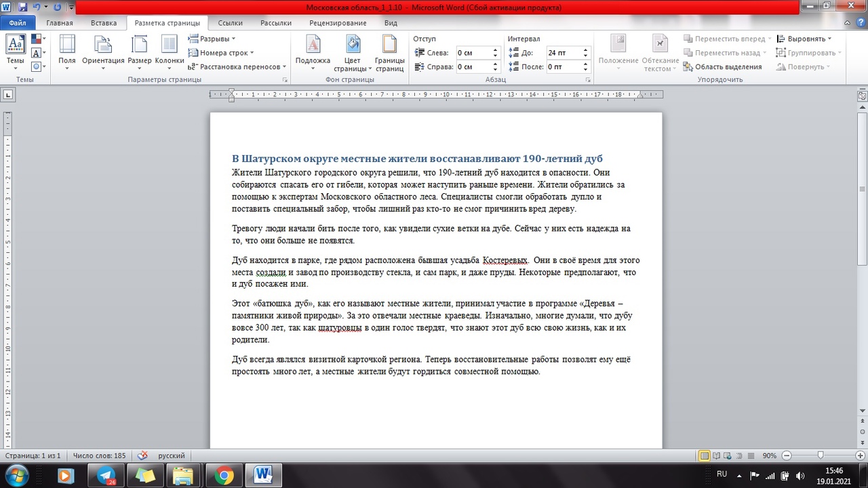Click the Положение position button

(x=618, y=52)
